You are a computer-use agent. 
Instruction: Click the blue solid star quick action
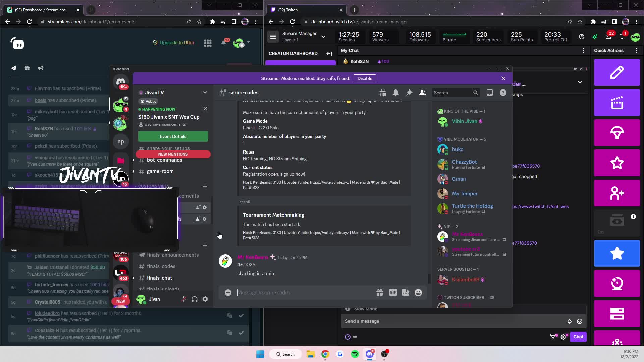[617, 253]
